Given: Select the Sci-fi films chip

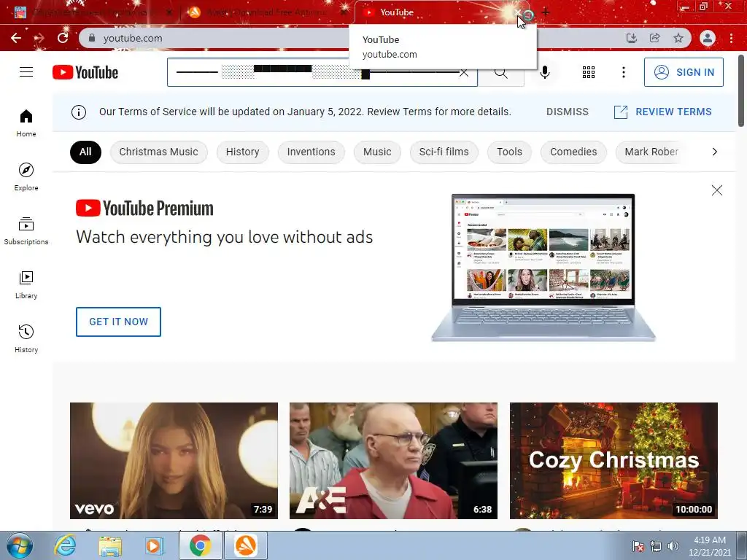Looking at the screenshot, I should click(x=444, y=152).
